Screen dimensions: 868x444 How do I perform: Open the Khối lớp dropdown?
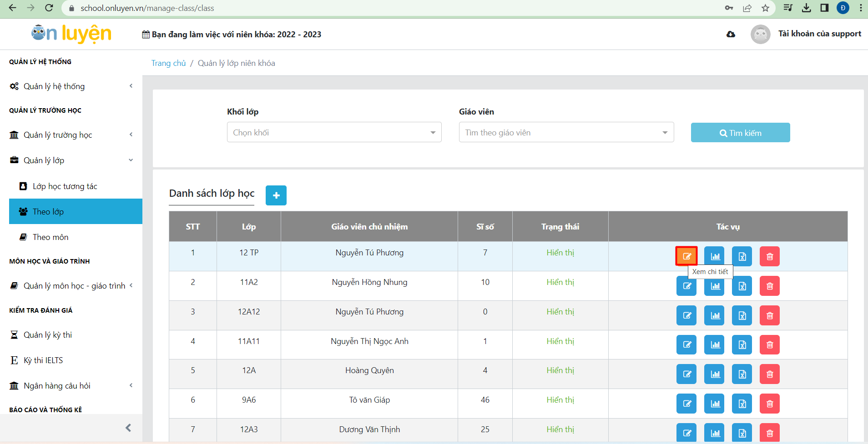point(334,132)
